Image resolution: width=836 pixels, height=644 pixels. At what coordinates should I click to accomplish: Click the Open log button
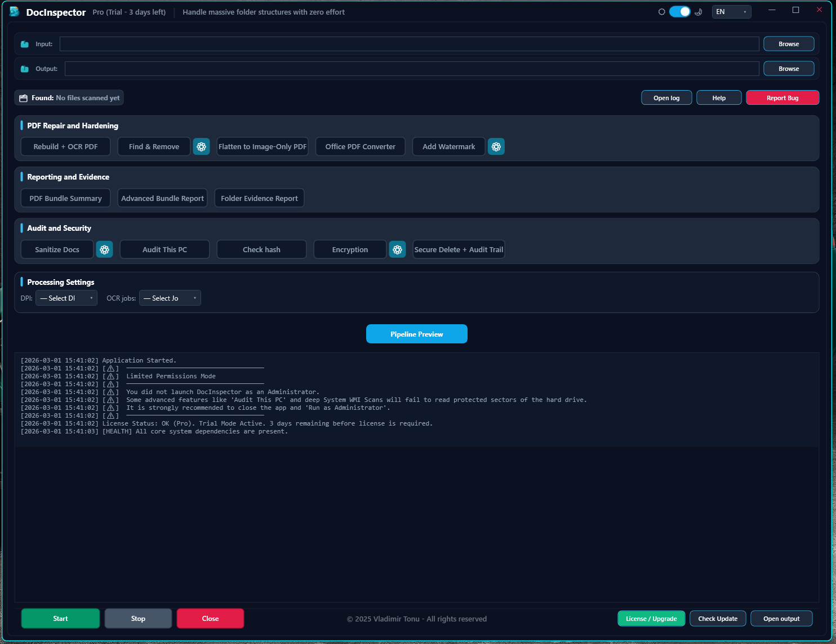[x=666, y=98]
